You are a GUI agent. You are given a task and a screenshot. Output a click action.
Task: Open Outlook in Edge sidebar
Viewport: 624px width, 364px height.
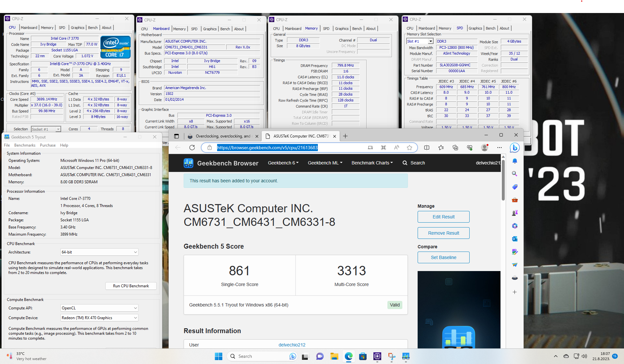[x=514, y=239]
